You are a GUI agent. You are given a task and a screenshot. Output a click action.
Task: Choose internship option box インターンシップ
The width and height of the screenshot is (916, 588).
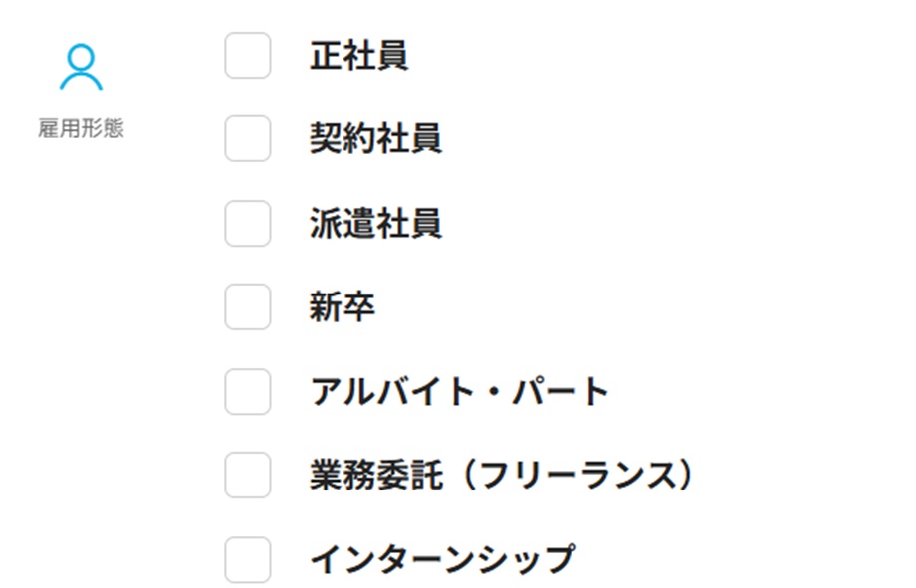coord(248,560)
